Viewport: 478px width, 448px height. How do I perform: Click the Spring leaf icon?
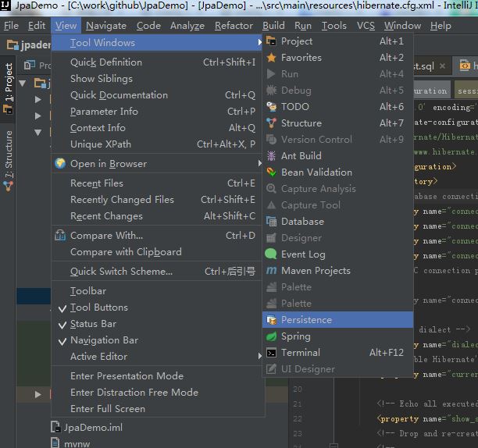pyautogui.click(x=271, y=336)
